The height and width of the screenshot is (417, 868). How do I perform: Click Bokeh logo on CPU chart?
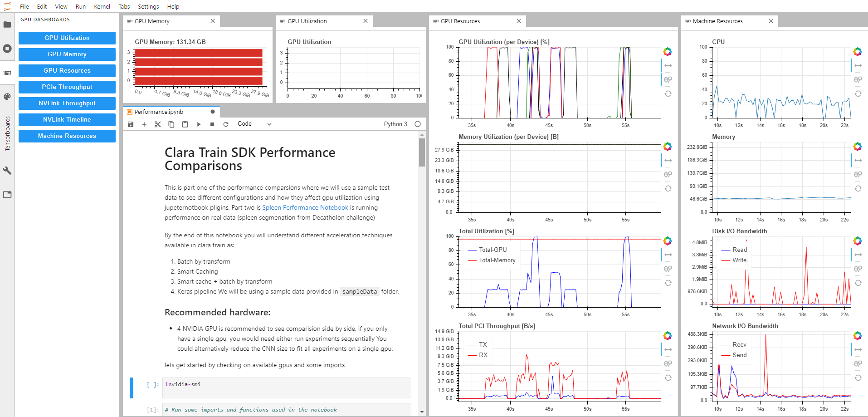click(858, 52)
